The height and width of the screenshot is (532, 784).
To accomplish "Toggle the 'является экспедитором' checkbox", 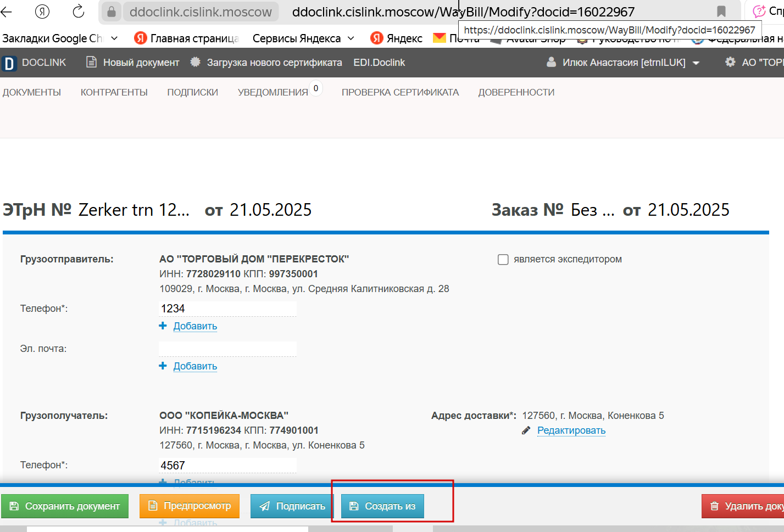I will [503, 259].
